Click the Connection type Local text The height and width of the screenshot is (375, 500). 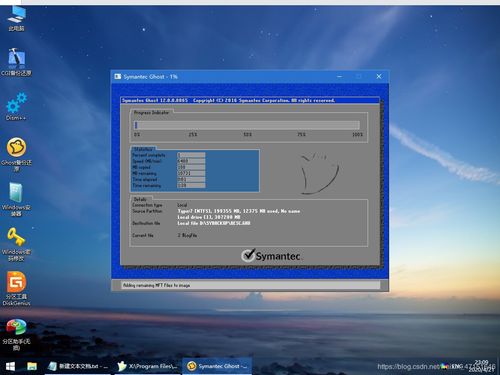coord(182,205)
